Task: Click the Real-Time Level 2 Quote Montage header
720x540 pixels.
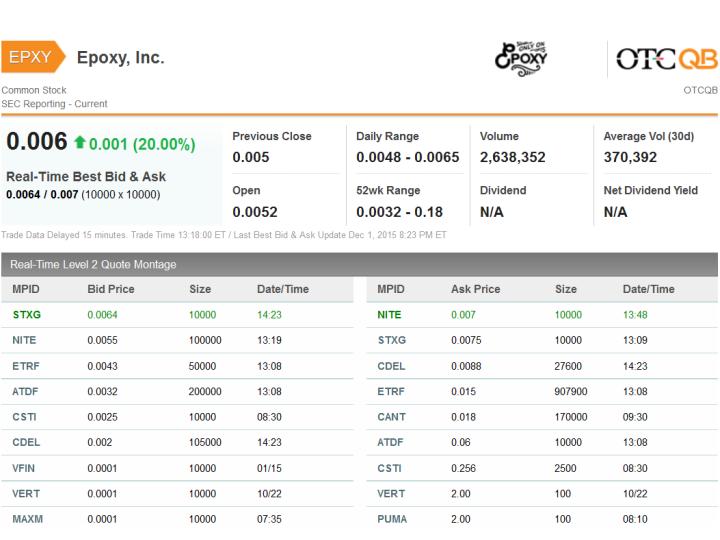Action: (93, 264)
